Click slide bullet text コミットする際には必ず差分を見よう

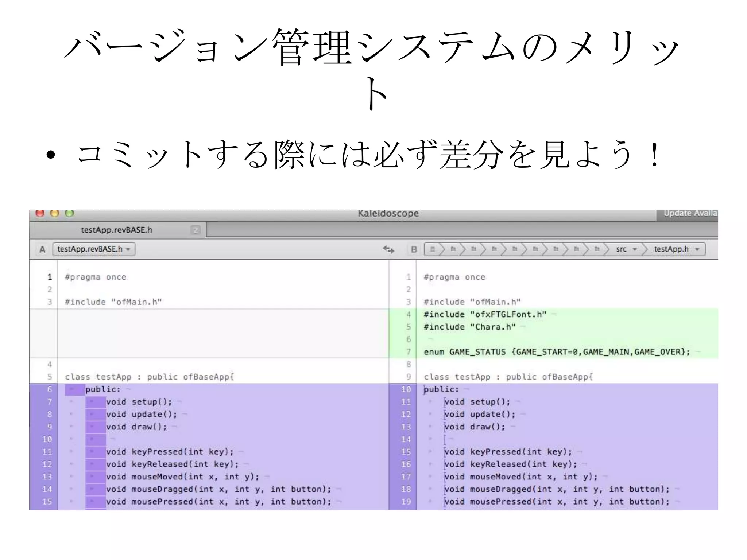point(368,155)
